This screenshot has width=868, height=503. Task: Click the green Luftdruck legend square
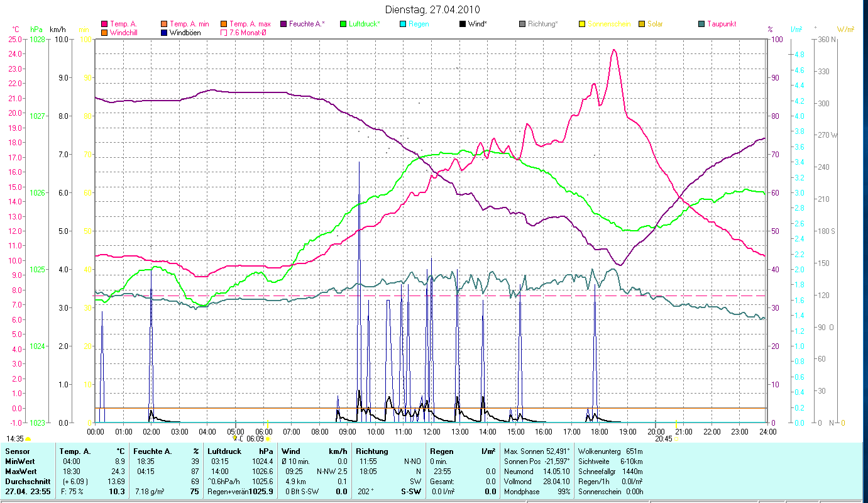(343, 24)
